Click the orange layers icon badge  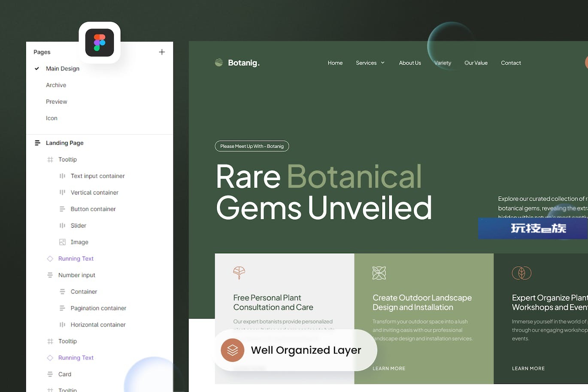click(233, 350)
